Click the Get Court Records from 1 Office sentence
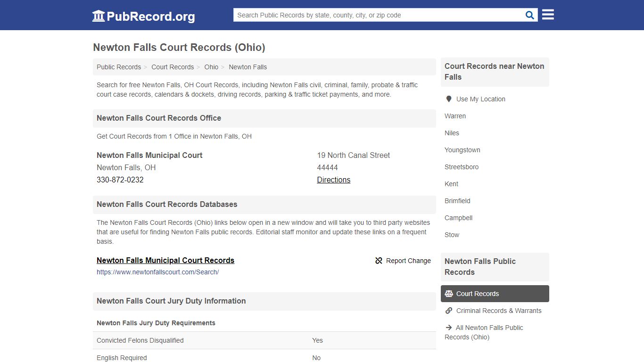This screenshot has width=644, height=362. 174,136
